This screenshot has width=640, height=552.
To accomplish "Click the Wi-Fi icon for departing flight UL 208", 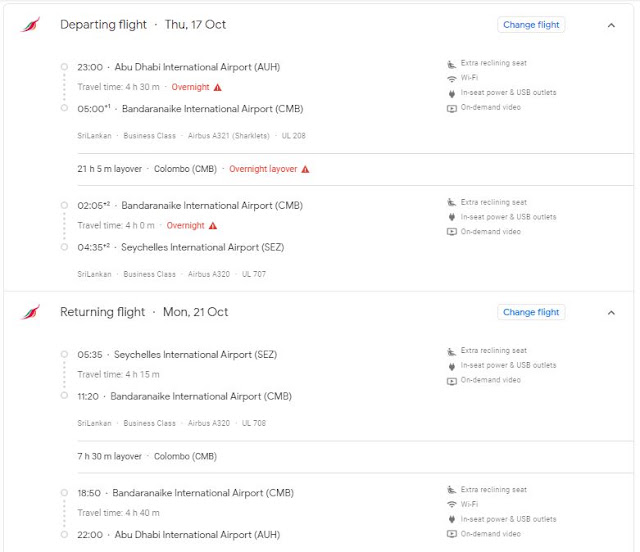I will (x=451, y=78).
